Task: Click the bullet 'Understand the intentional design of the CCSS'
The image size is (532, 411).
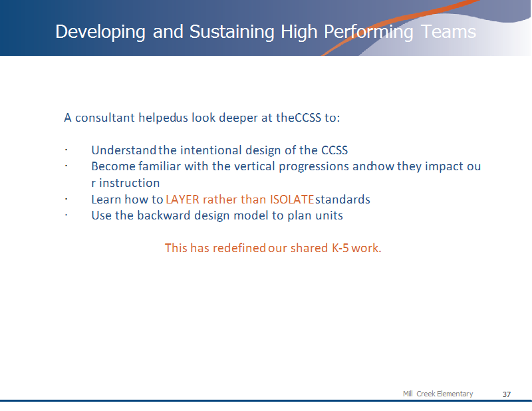Action: click(219, 150)
